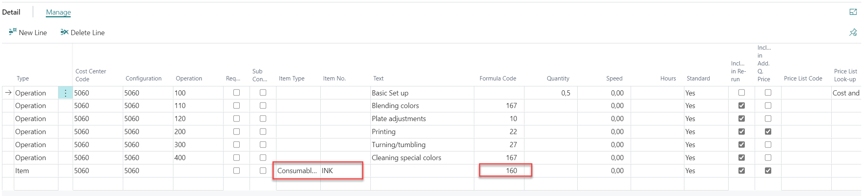Select Blending colors text cell
This screenshot has width=868, height=196.
[422, 106]
